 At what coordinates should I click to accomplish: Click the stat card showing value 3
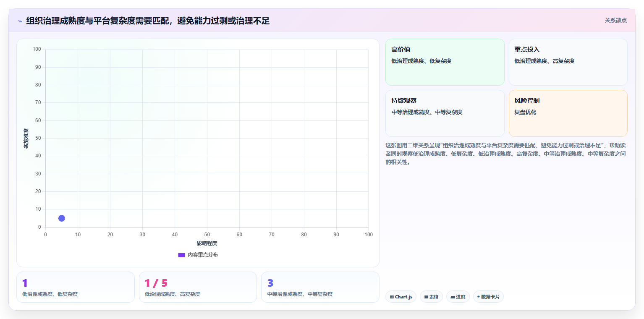click(x=320, y=287)
